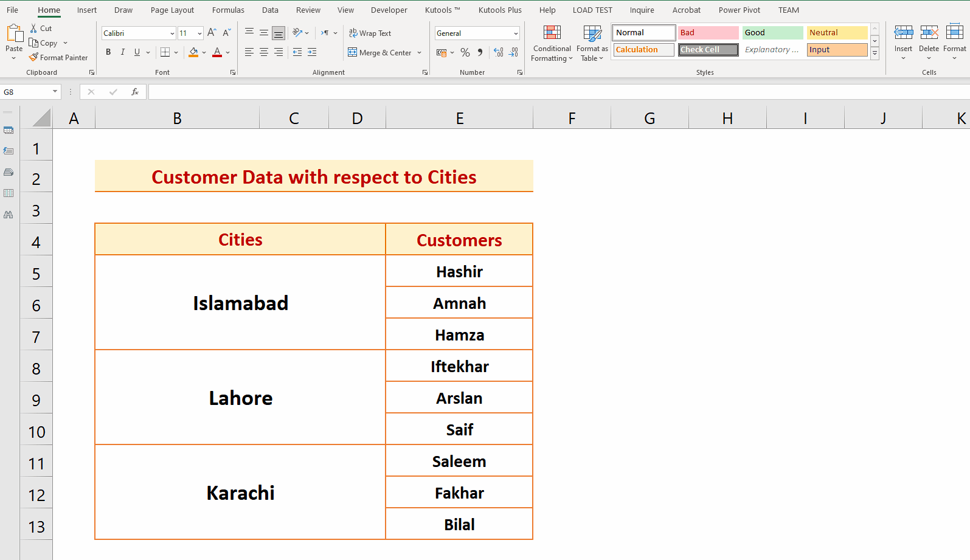Activate the Format Painter brush
The image size is (970, 560).
click(x=58, y=58)
